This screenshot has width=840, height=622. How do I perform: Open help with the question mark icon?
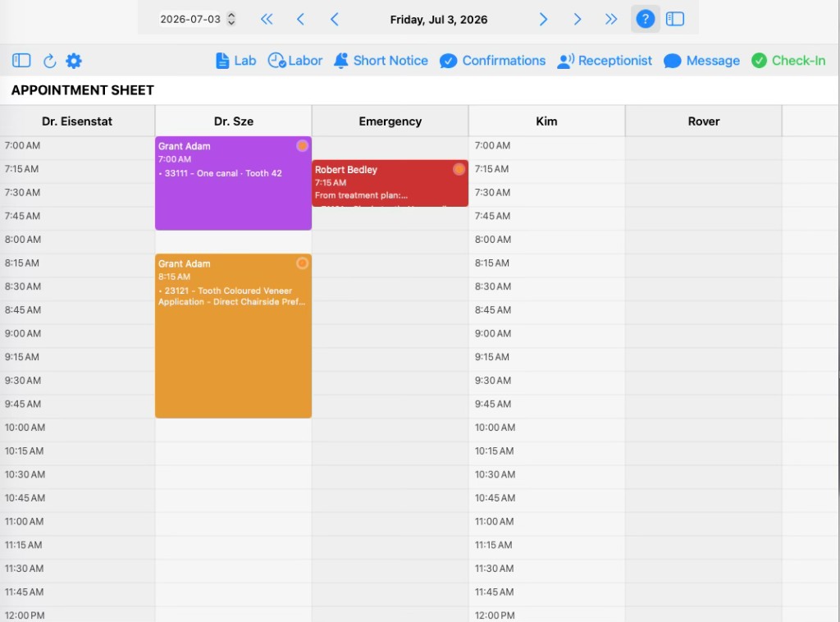click(x=645, y=20)
